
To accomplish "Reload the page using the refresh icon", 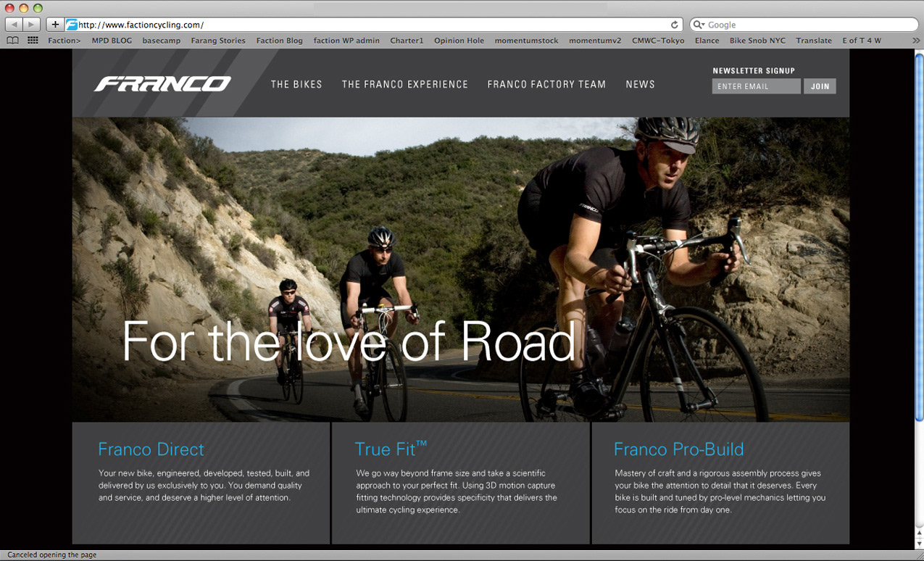I will 674,25.
